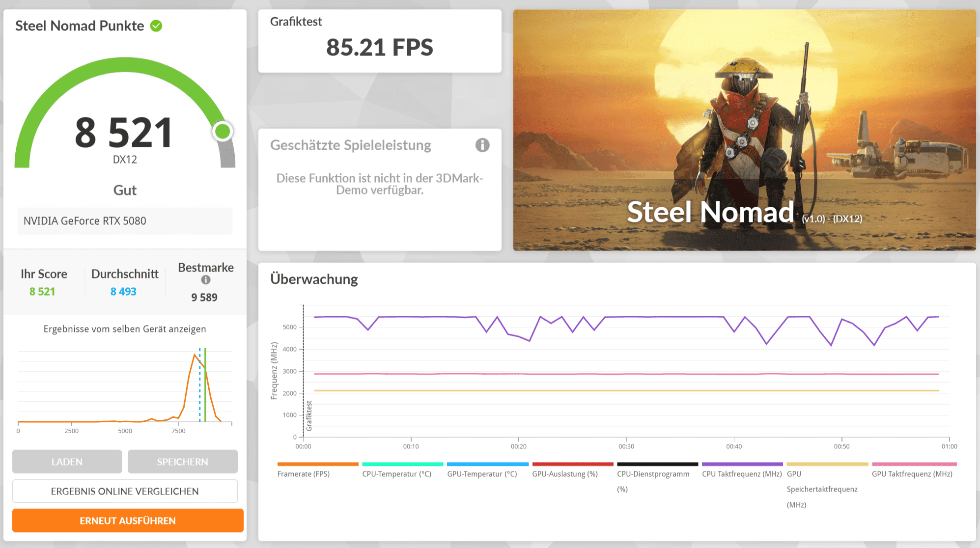This screenshot has width=980, height=548.
Task: Toggle the red GPU-Auslastung legend swatch
Action: [x=572, y=464]
